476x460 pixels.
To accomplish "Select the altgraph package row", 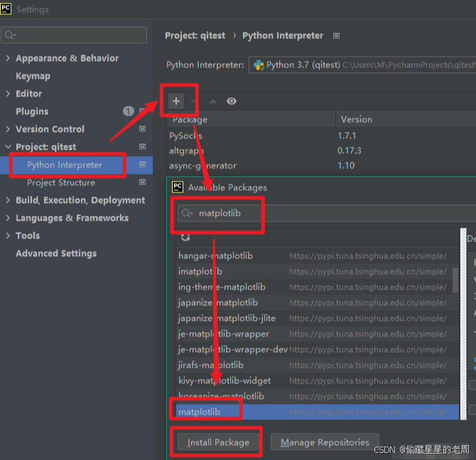I will (321, 150).
